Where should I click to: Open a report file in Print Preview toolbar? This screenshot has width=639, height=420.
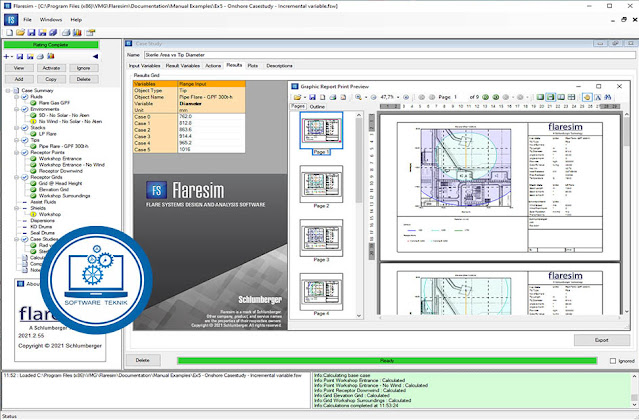(297, 97)
